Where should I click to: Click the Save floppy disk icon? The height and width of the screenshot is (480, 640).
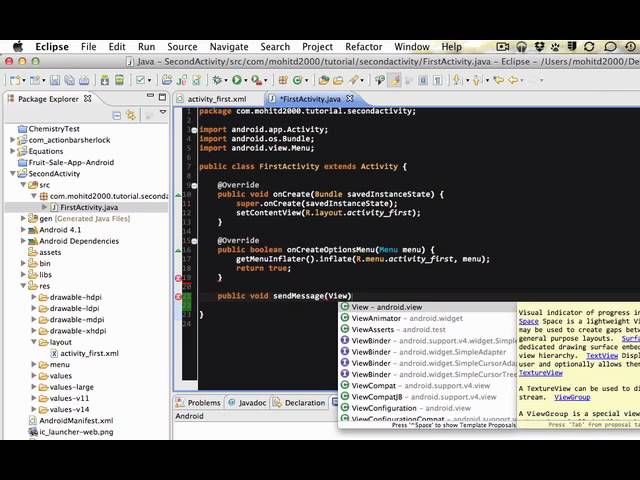tap(55, 80)
